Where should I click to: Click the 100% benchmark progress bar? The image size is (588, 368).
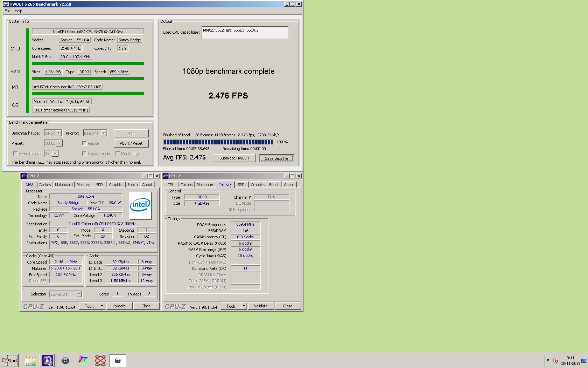point(218,142)
